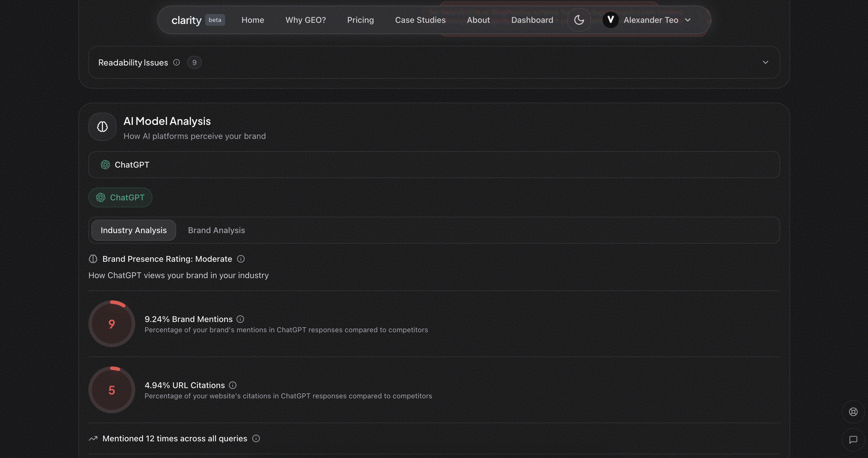868x458 pixels.
Task: Navigate to Case Studies
Action: [x=420, y=20]
